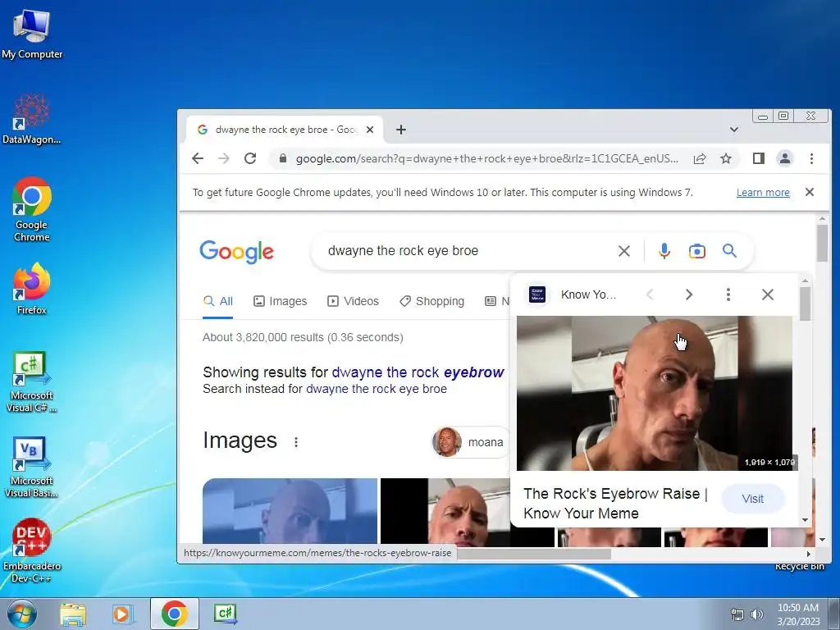The image size is (840, 630).
Task: Search by image with camera icon
Action: point(697,251)
